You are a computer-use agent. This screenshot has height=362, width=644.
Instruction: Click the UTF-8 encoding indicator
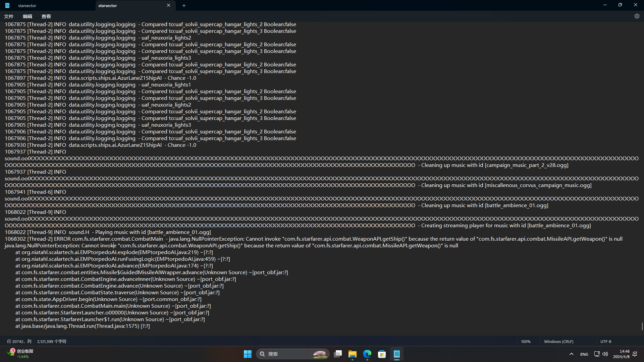[x=605, y=341]
